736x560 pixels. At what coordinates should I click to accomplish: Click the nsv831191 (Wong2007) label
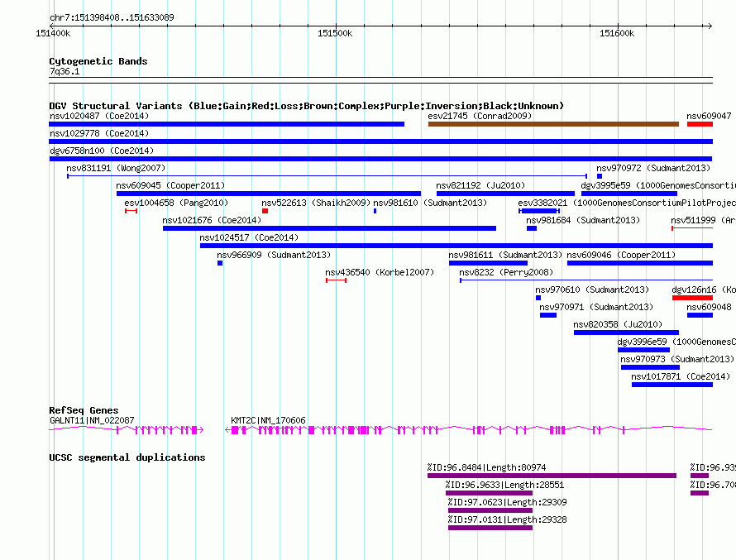tap(116, 168)
